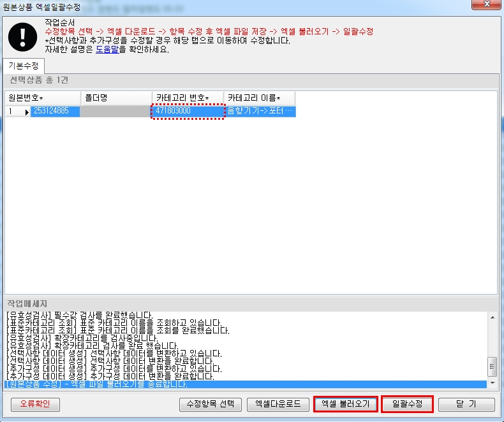Click the exclamation warning icon

(x=22, y=37)
